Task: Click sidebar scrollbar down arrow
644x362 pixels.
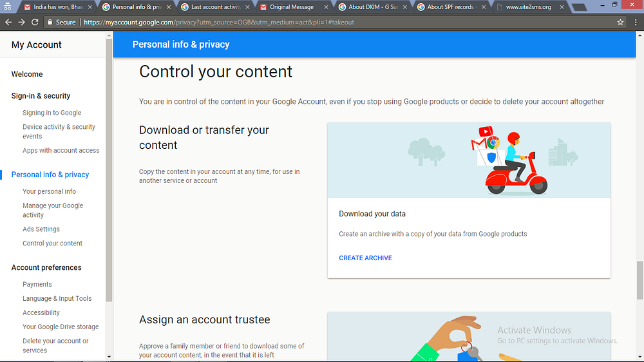Action: [x=109, y=357]
